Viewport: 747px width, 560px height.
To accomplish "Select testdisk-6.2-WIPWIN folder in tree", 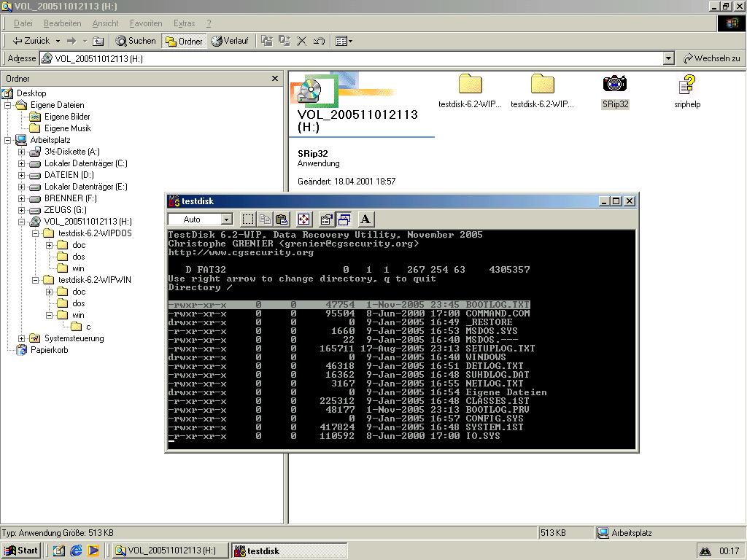I will click(x=94, y=280).
